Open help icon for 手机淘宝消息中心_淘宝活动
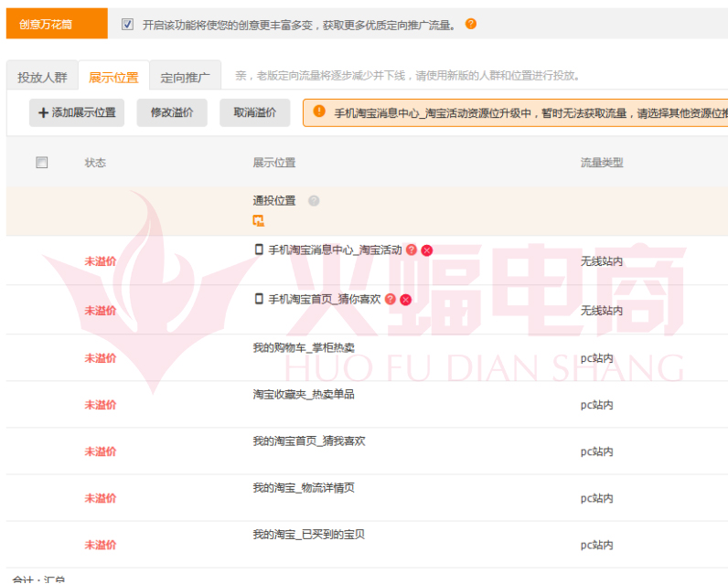The image size is (728, 584). [412, 250]
